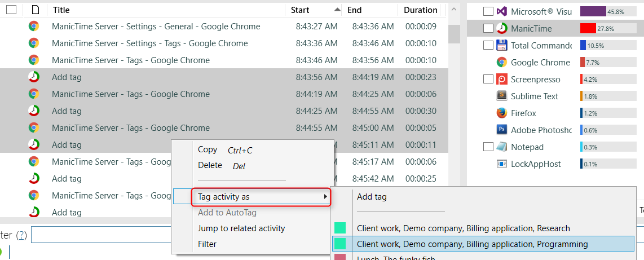Click Adobe Photoshop icon in applications list

coord(501,130)
